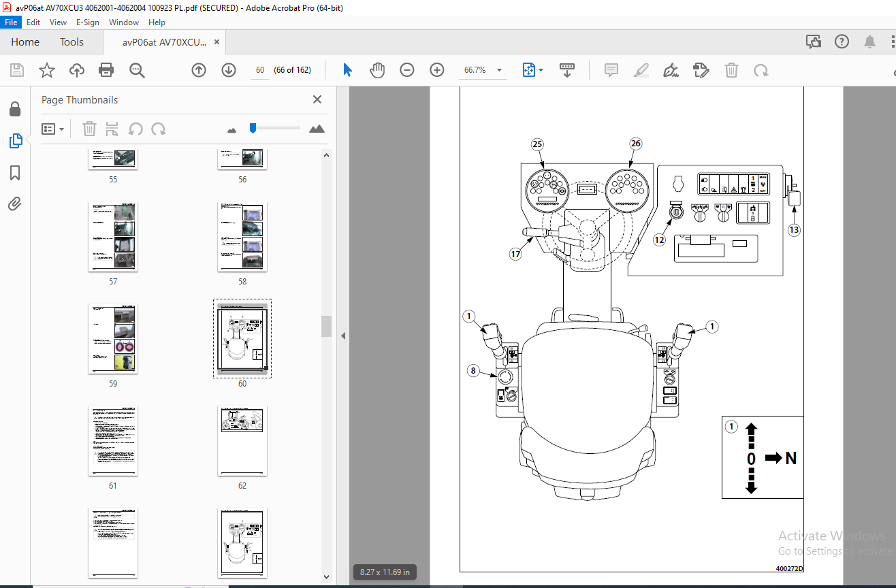Select the page 58 thumbnail
This screenshot has width=896, height=588.
(242, 236)
